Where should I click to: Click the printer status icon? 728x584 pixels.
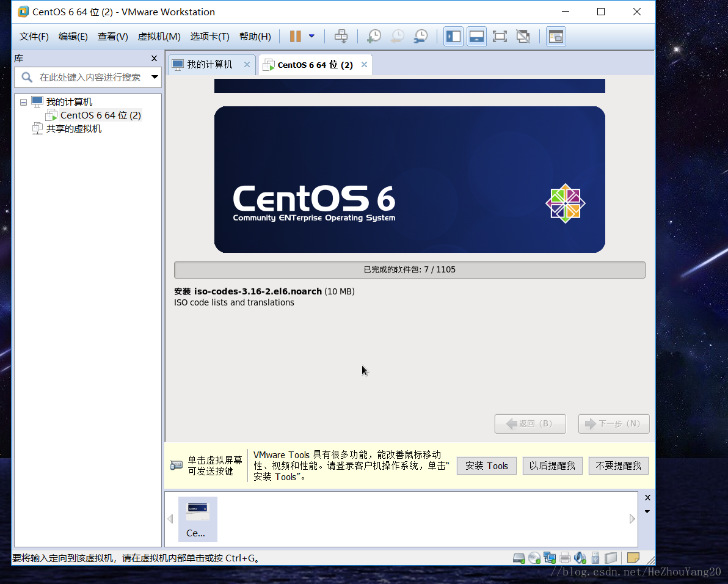(565, 558)
